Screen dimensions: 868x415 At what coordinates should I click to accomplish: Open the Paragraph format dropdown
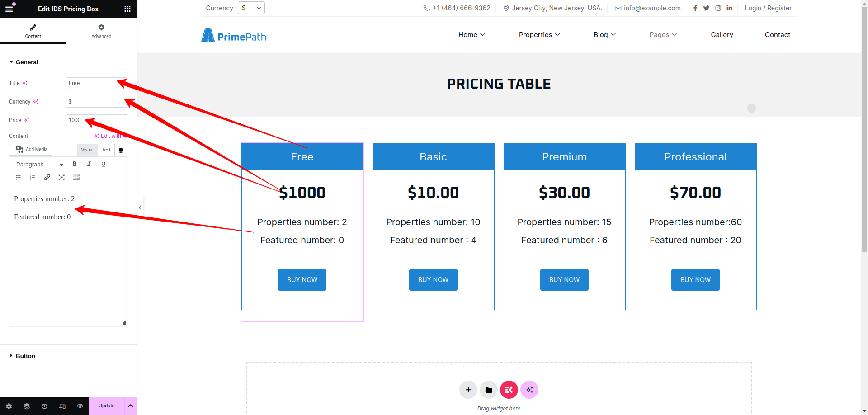tap(39, 165)
